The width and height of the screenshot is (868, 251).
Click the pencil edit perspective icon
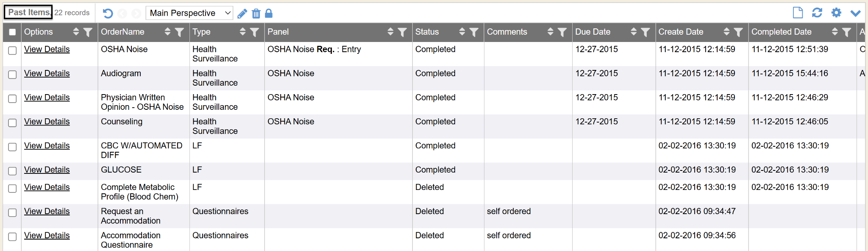[242, 14]
